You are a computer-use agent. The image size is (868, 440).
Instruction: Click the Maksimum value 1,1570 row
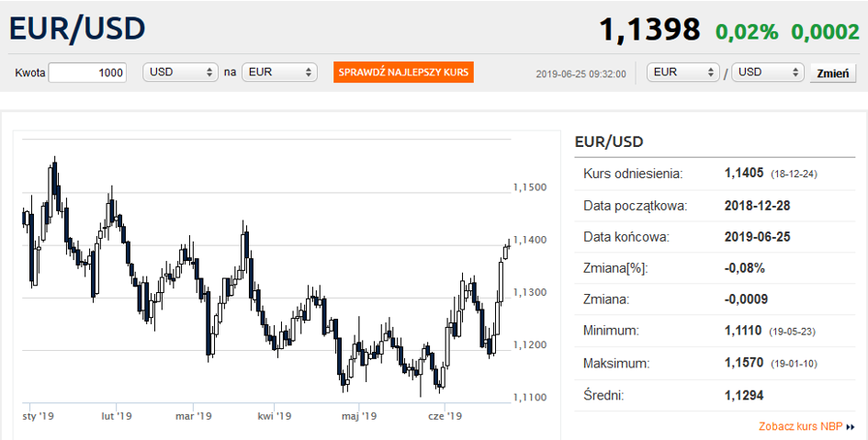tap(715, 364)
